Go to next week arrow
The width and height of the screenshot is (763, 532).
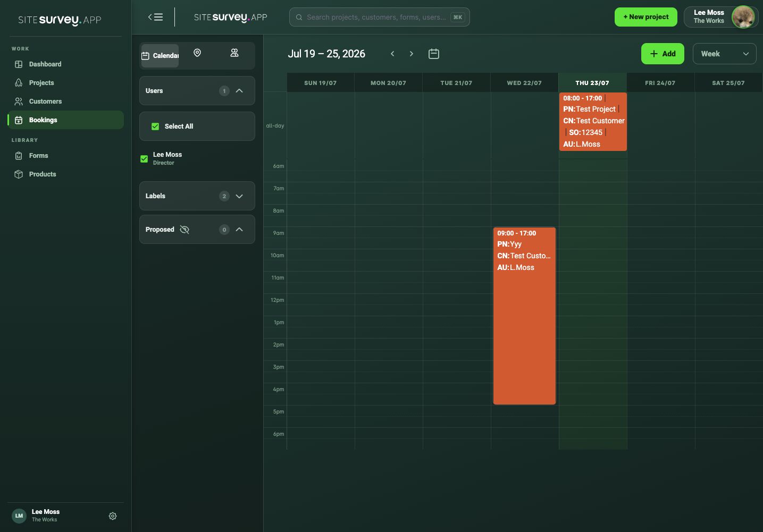click(x=412, y=54)
